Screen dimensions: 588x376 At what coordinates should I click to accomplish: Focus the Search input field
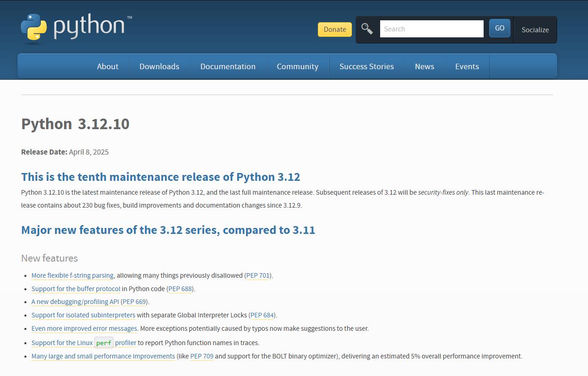click(x=432, y=29)
